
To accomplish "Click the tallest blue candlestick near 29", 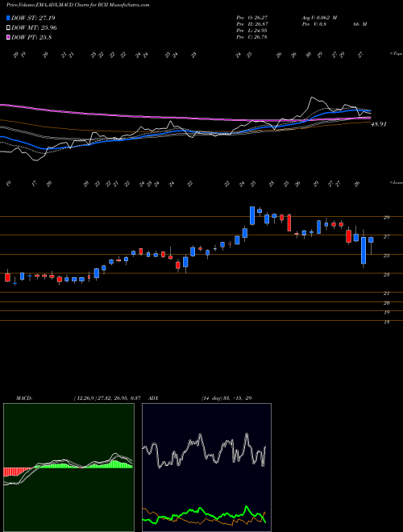I will (x=252, y=215).
